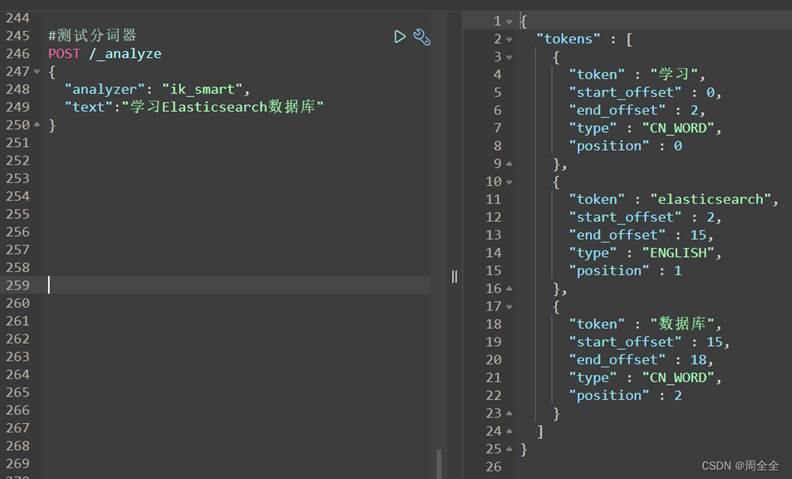Click the POST method keyword
This screenshot has height=479, width=792.
pyautogui.click(x=64, y=54)
